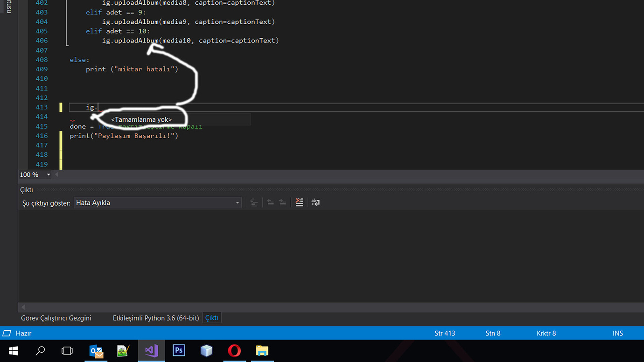
Task: Click the Visual Studio taskbar icon
Action: coord(151,350)
